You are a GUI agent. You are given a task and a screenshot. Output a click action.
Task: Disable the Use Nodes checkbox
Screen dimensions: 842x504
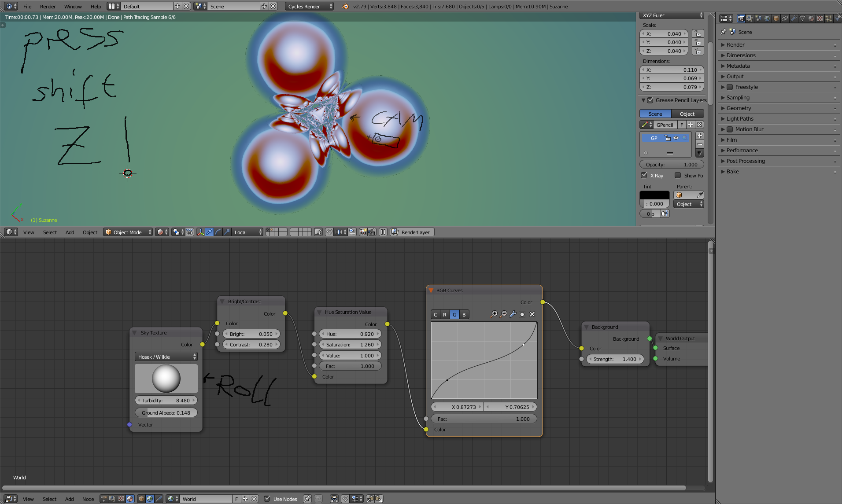(x=267, y=499)
